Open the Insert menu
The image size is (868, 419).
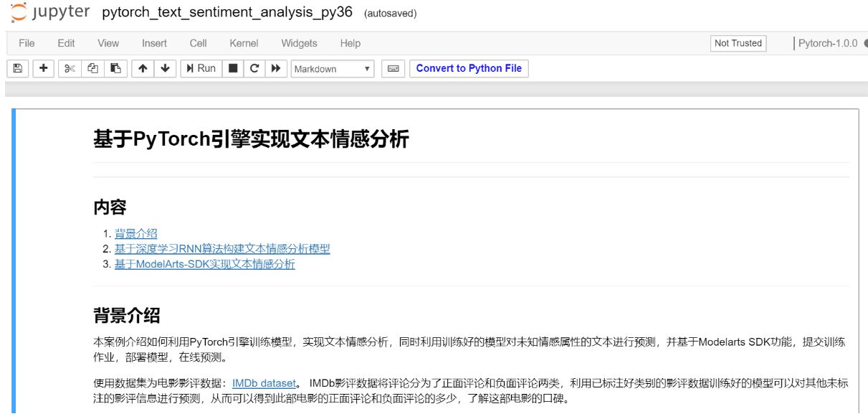(x=154, y=43)
